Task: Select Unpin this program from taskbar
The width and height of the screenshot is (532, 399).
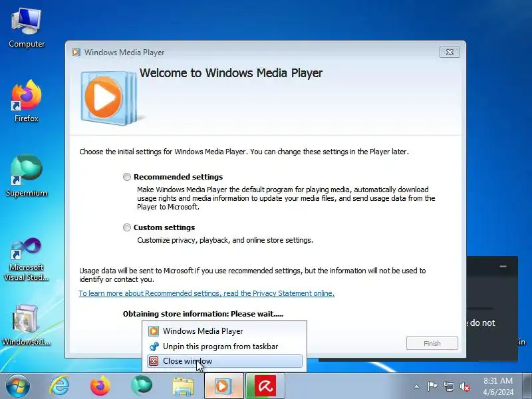Action: pyautogui.click(x=225, y=346)
